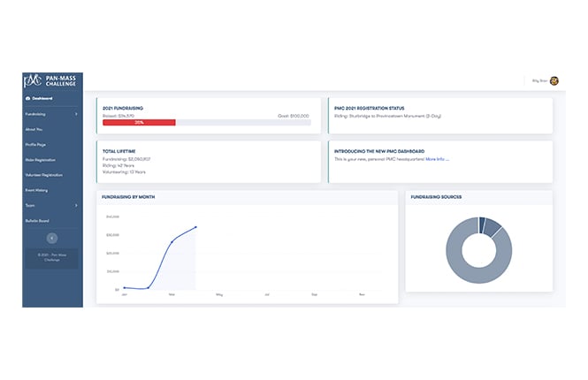Click the highest point on fundraising line chart

[x=195, y=227]
